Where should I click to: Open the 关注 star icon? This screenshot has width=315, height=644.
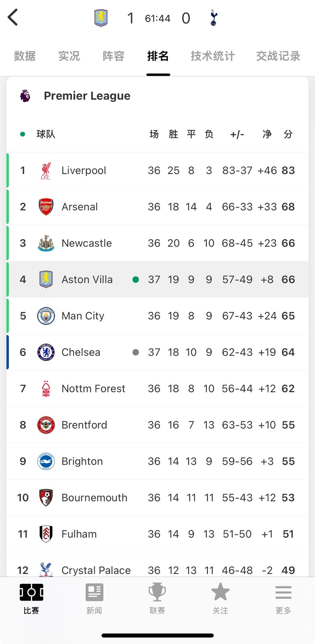(220, 592)
